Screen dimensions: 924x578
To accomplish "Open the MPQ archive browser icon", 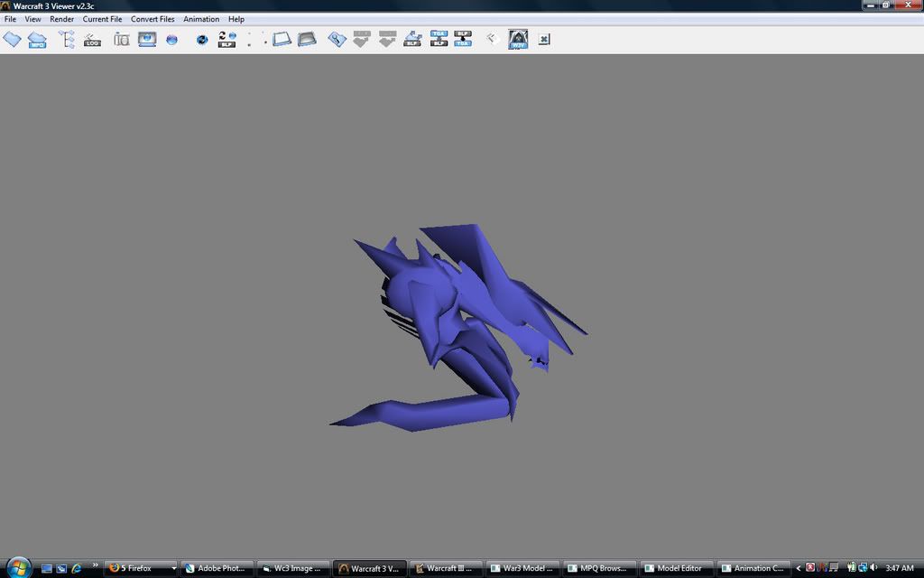I will tap(36, 40).
